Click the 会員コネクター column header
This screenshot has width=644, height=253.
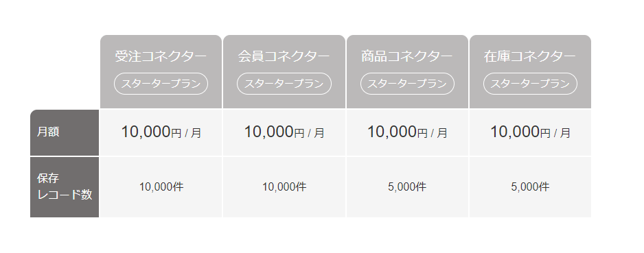tap(284, 72)
